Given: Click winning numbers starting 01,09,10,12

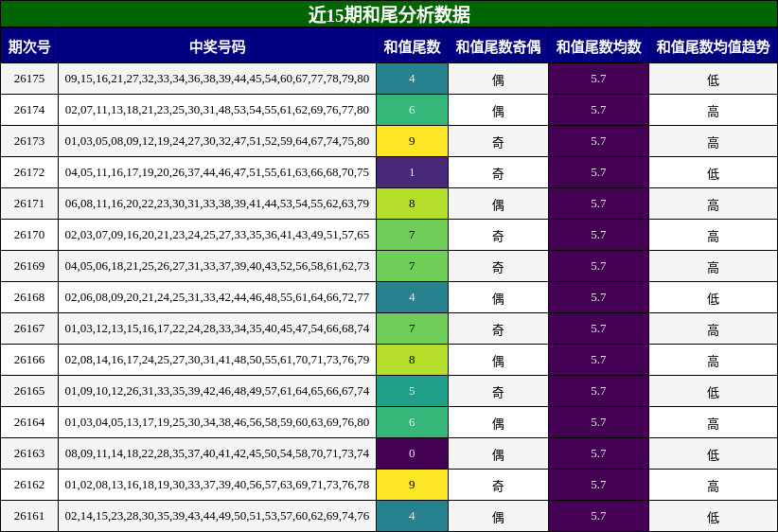Looking at the screenshot, I should [x=218, y=392].
